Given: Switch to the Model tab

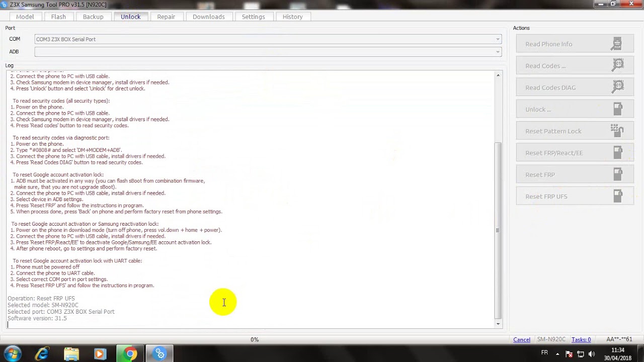Looking at the screenshot, I should coord(25,17).
